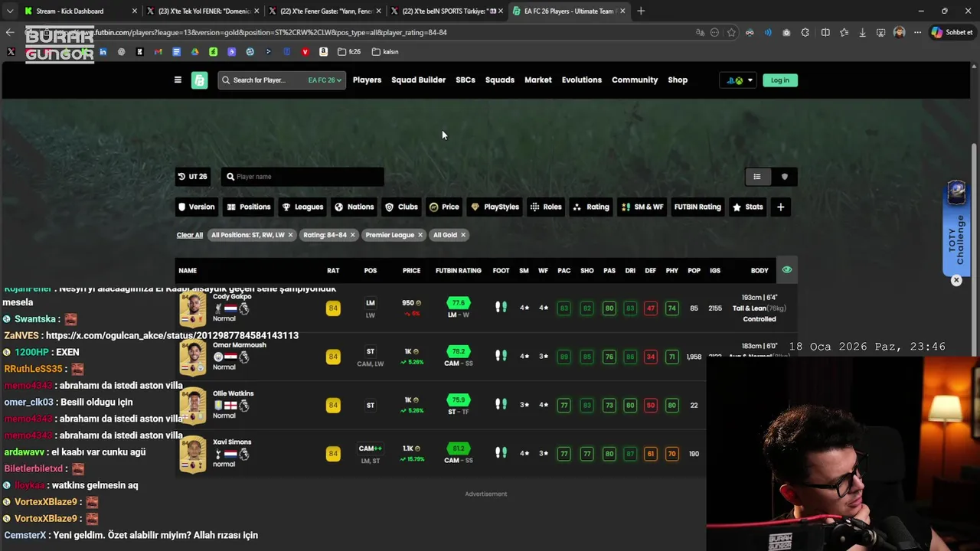980x551 pixels.
Task: Focus the Search for Player top field
Action: [x=261, y=80]
